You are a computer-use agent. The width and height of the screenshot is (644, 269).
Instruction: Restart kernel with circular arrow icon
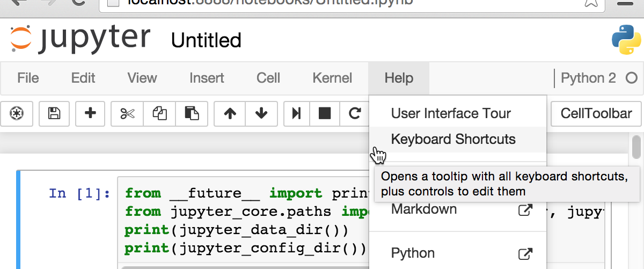[x=354, y=113]
